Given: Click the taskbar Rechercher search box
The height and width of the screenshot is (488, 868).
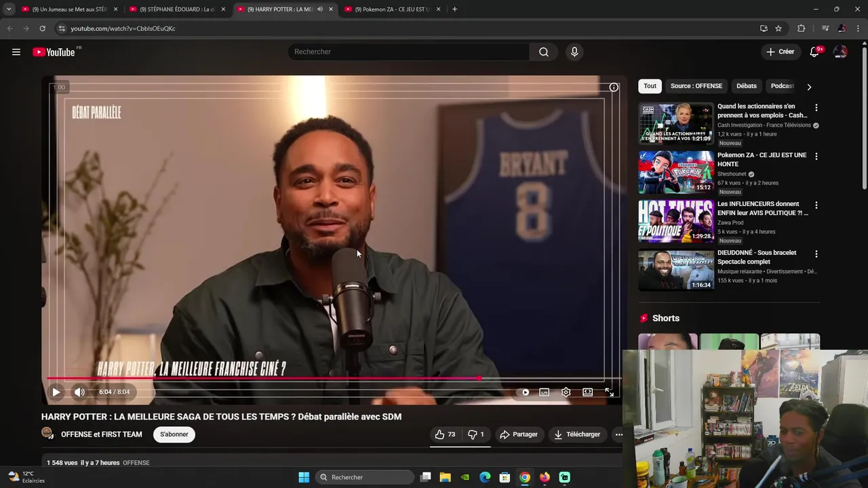Looking at the screenshot, I should [366, 477].
